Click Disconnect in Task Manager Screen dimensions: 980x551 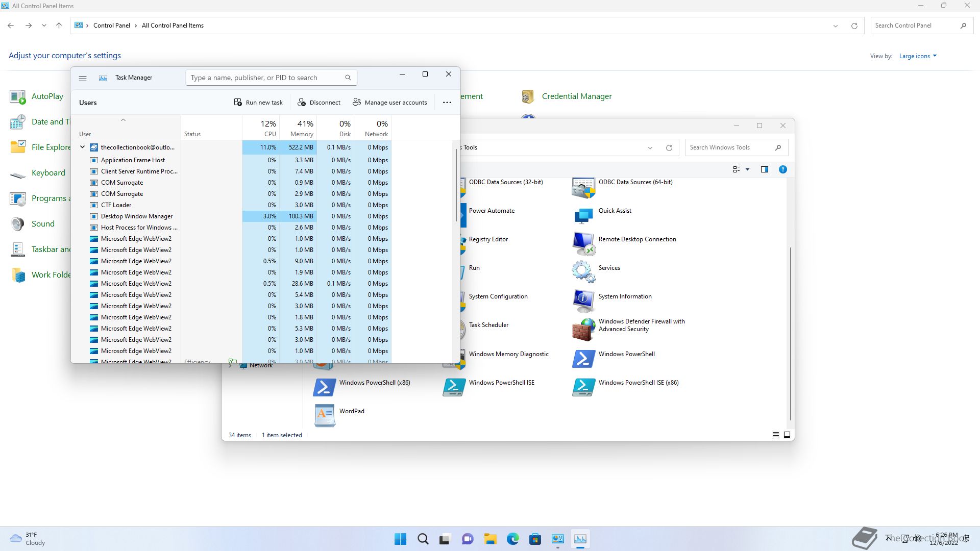[x=319, y=103]
